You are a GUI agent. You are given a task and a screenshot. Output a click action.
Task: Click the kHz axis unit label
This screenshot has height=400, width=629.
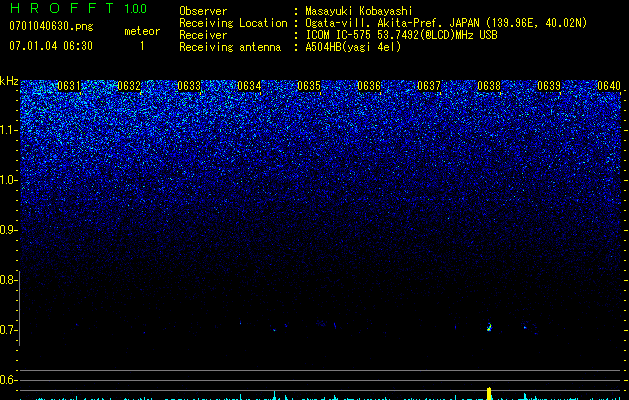[x=9, y=81]
